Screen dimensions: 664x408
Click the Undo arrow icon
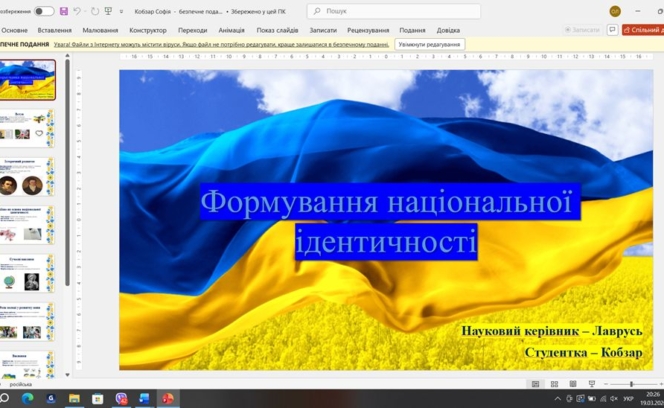click(x=78, y=11)
